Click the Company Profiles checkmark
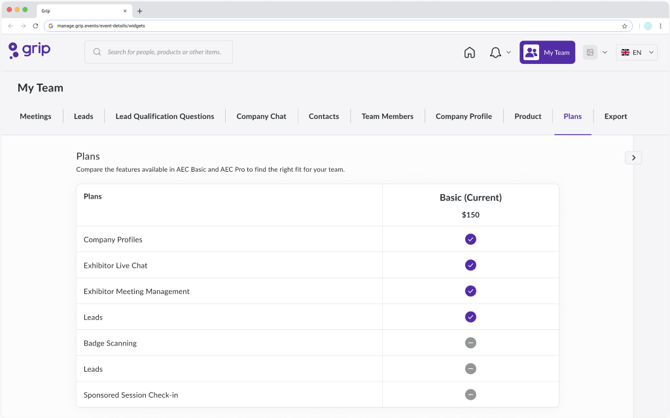The width and height of the screenshot is (670, 418). pyautogui.click(x=470, y=239)
